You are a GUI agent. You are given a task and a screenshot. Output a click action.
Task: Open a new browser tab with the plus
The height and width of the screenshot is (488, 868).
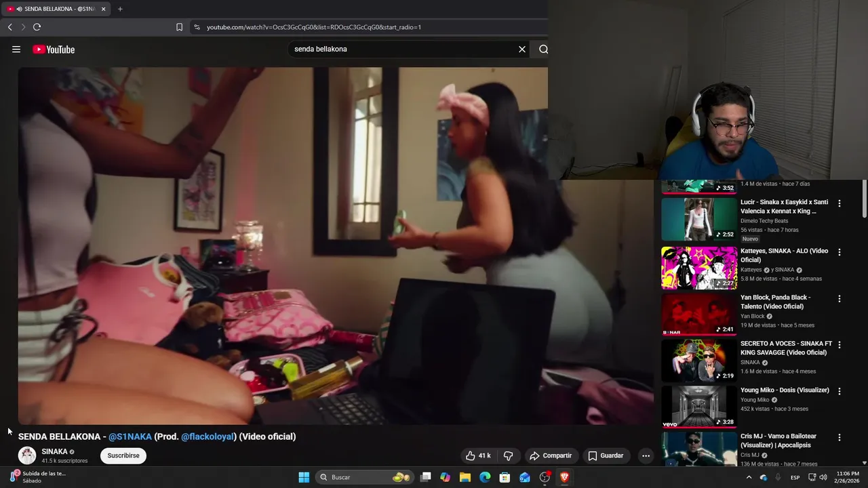click(120, 9)
